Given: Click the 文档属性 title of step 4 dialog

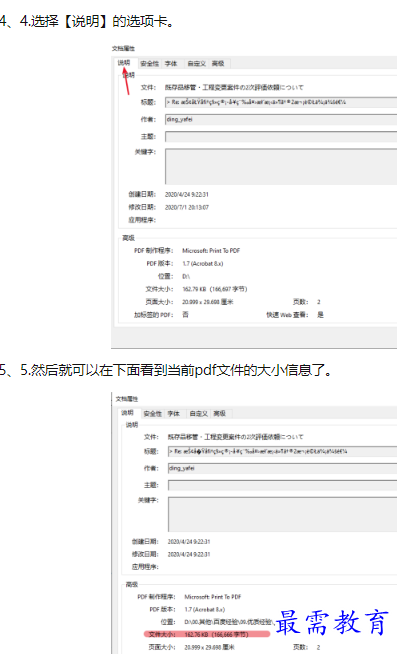Looking at the screenshot, I should point(123,48).
